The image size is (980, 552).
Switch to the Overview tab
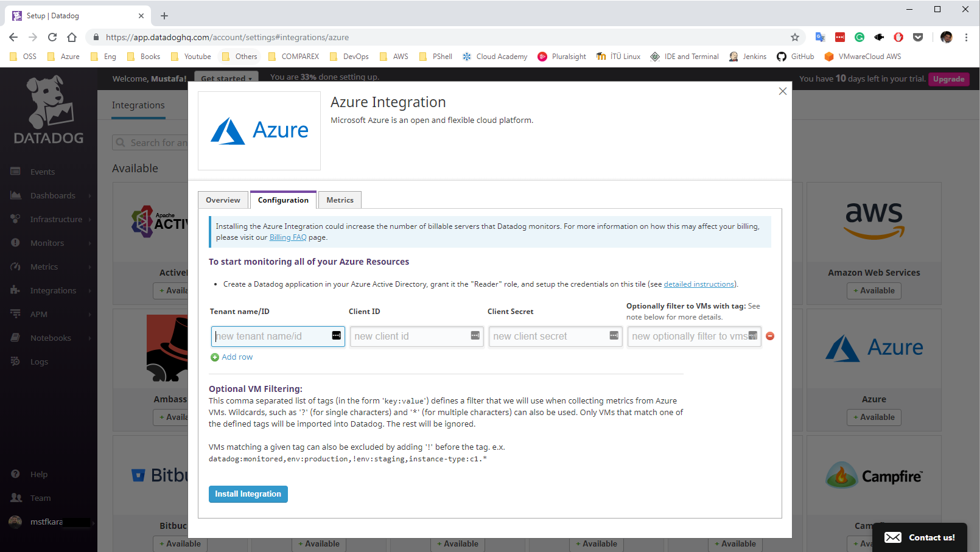click(x=223, y=200)
